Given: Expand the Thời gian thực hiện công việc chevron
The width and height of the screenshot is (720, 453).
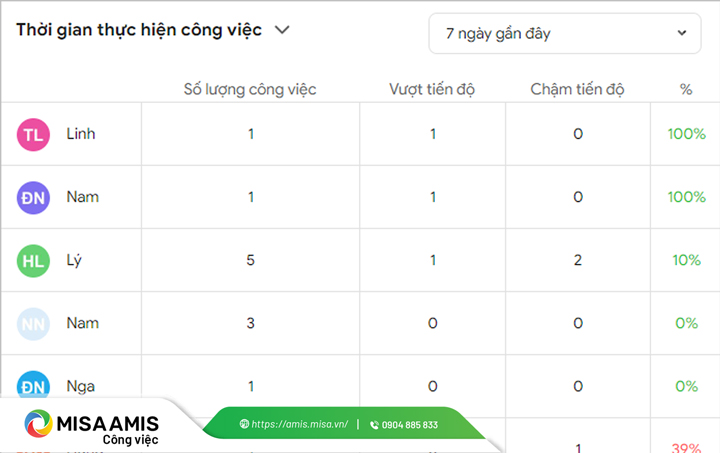Looking at the screenshot, I should 283,30.
